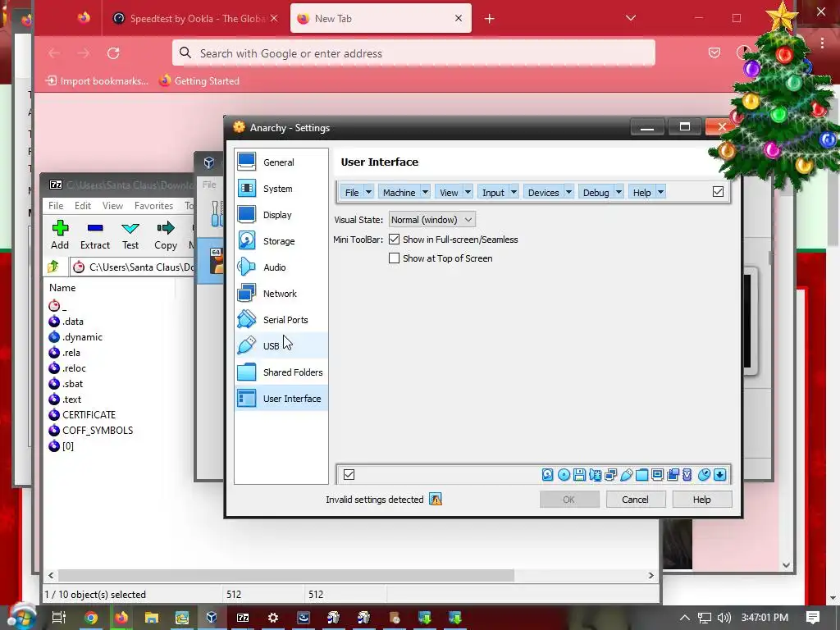The height and width of the screenshot is (630, 840).
Task: Toggle virtualization features V indicator
Action: point(687,475)
